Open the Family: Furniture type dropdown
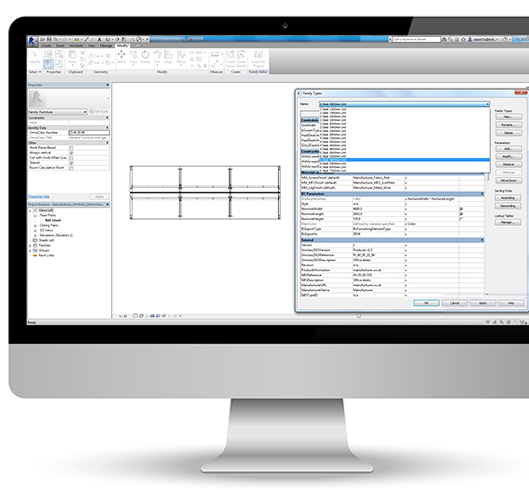The image size is (529, 490). 57,112
